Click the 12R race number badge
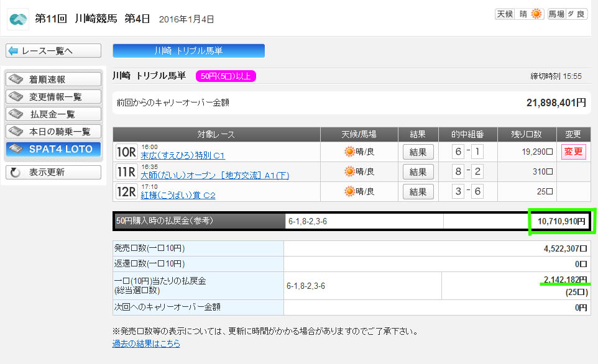This screenshot has width=598, height=364. (x=126, y=191)
